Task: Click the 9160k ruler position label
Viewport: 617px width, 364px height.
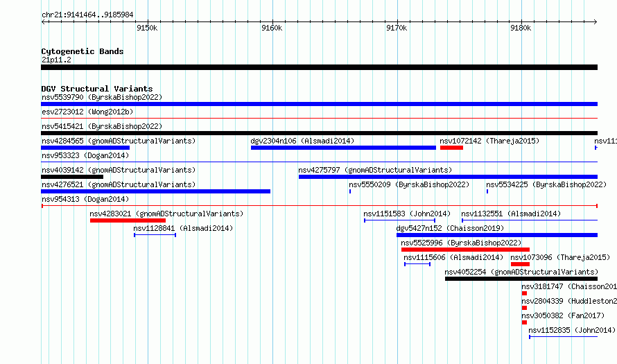Action: tap(272, 28)
